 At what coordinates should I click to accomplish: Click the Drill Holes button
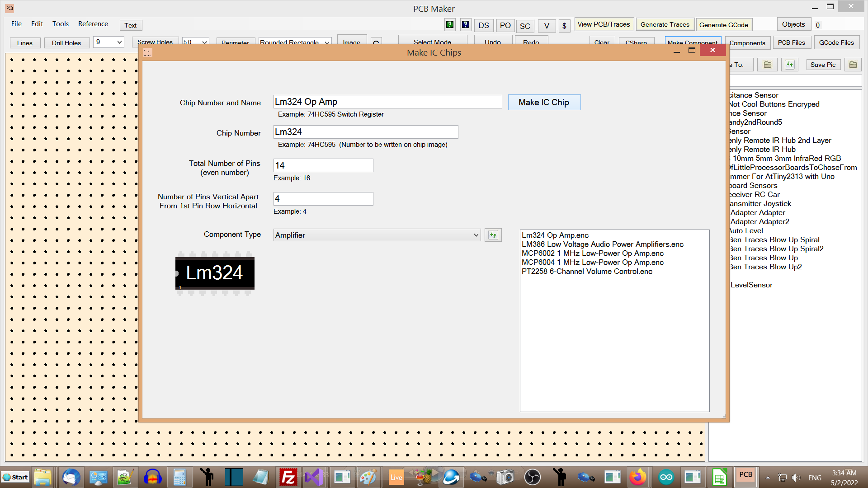66,43
